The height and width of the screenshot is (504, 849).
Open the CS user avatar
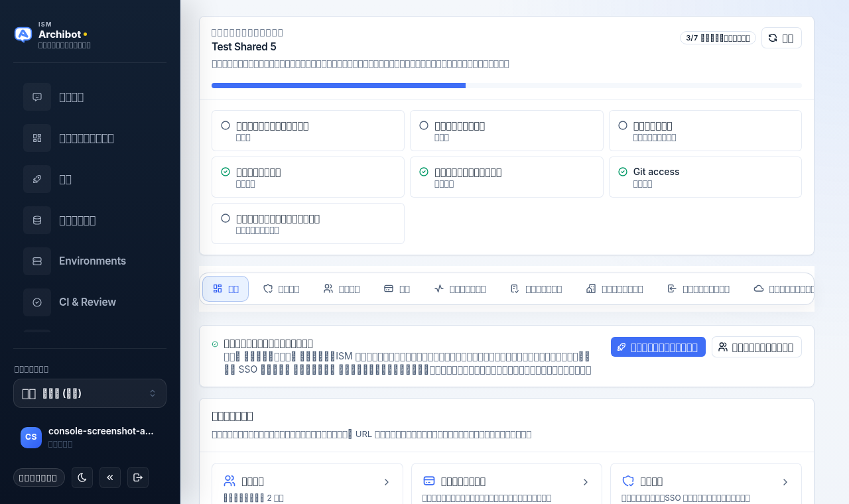coord(31,437)
